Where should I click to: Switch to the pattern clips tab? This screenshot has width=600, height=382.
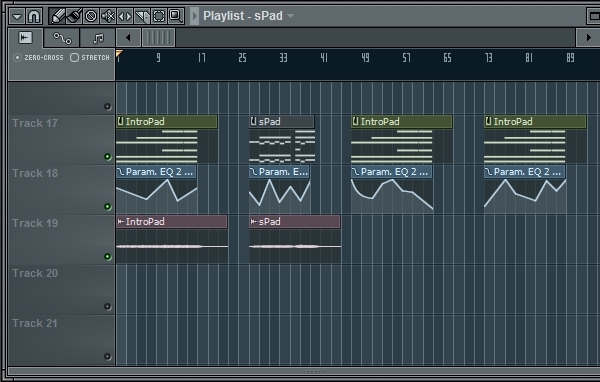point(98,38)
